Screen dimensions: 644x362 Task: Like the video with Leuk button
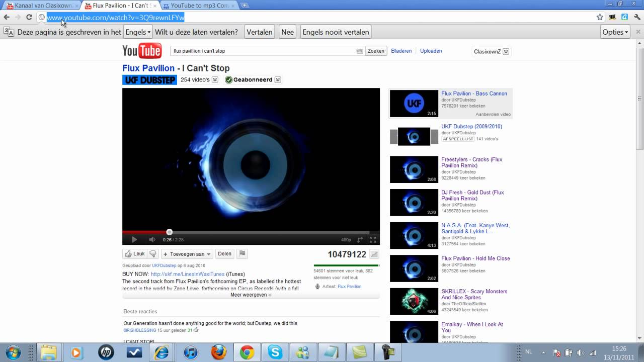135,254
